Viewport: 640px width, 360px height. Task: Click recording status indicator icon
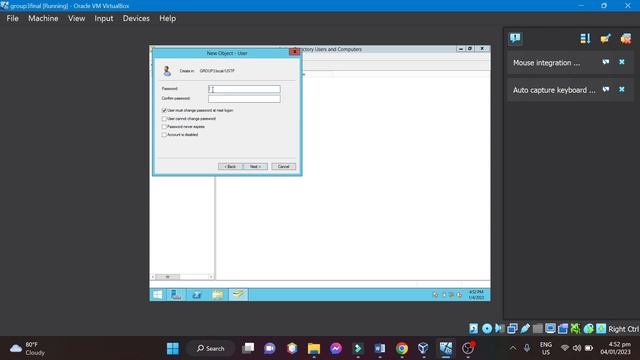563,329
